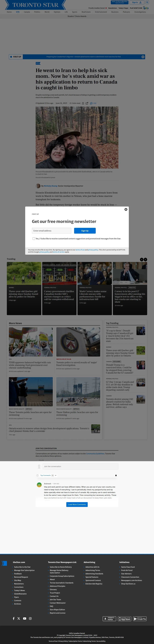Open Toronto police fraud investigation story image
154x644 pixels.
[78, 342]
